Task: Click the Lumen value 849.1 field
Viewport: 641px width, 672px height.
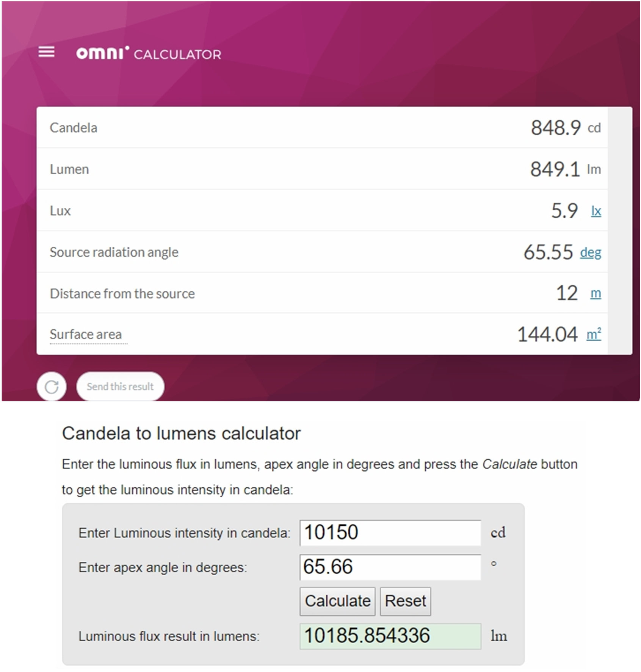Action: 555,169
